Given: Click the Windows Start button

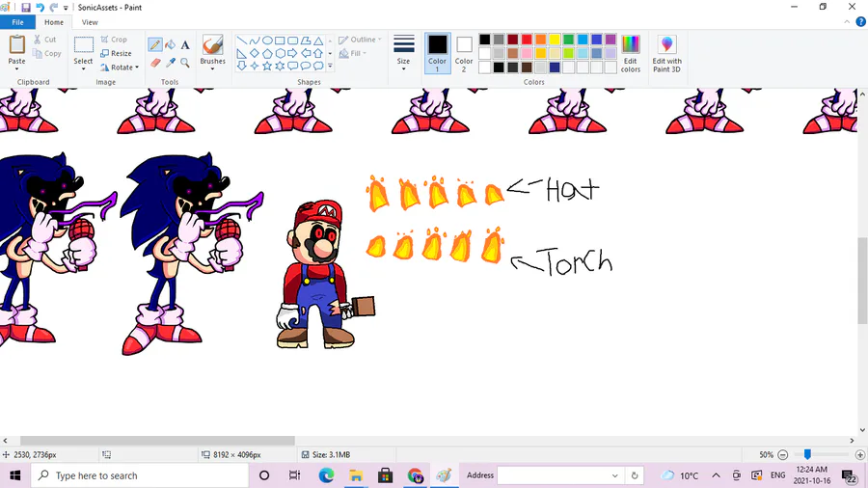Looking at the screenshot, I should pyautogui.click(x=14, y=475).
